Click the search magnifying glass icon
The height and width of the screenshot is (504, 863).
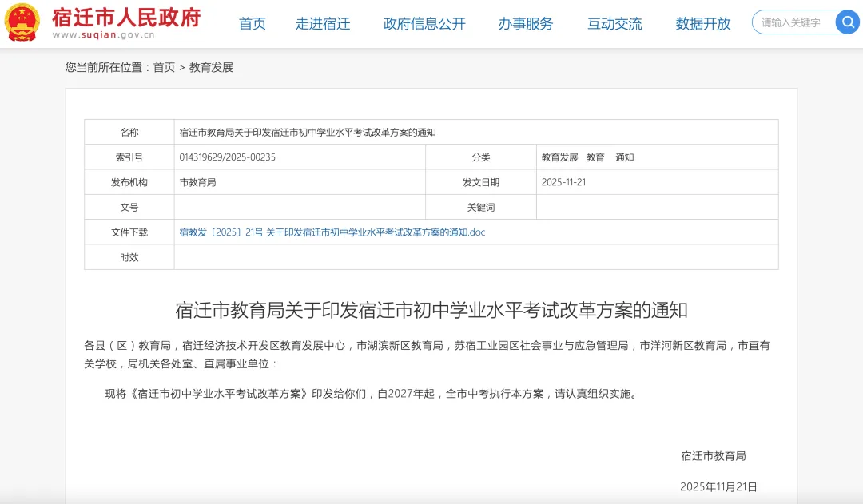[x=847, y=22]
